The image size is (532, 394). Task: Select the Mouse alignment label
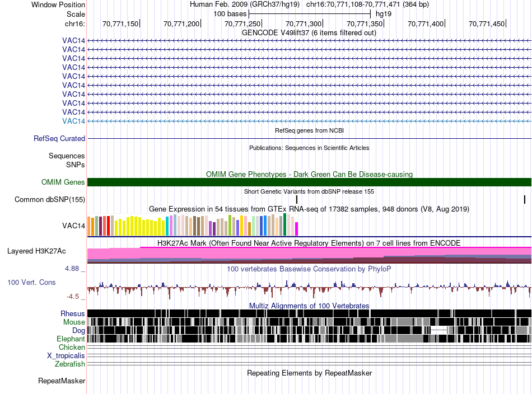tap(74, 322)
